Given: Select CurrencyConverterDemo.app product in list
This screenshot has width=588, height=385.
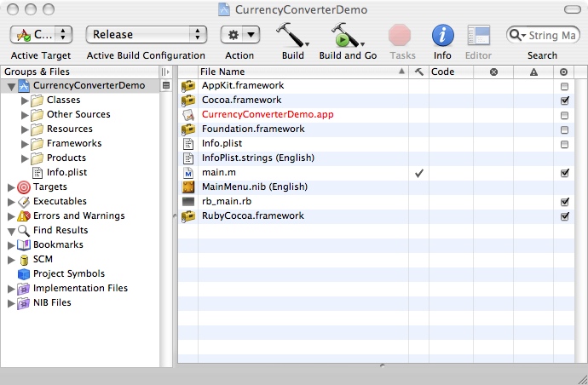Looking at the screenshot, I should (268, 114).
